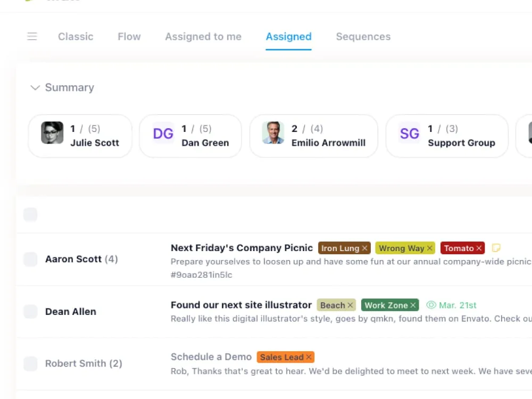Open Next Friday's Company Picnic conversation
The width and height of the screenshot is (532, 399).
coord(242,248)
